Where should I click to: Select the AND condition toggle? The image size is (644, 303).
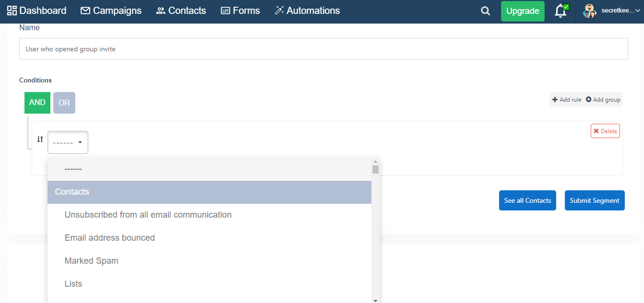click(37, 103)
